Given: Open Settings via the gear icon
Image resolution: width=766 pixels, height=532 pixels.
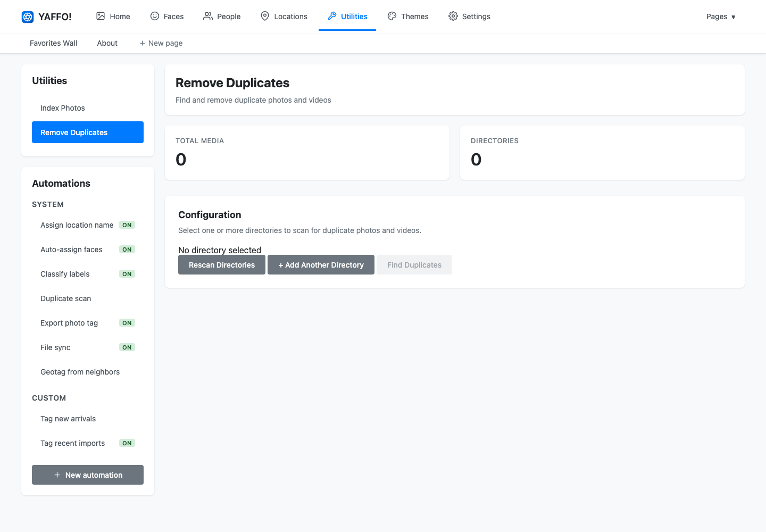Looking at the screenshot, I should coord(453,16).
